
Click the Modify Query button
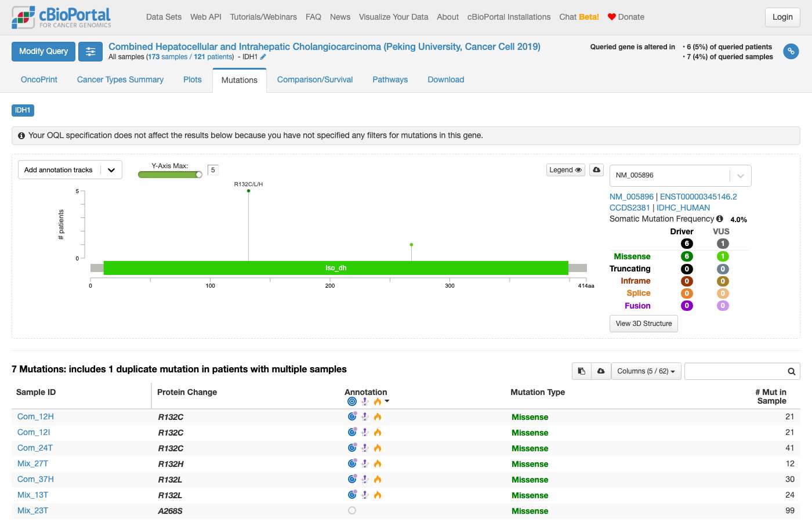[x=43, y=52]
